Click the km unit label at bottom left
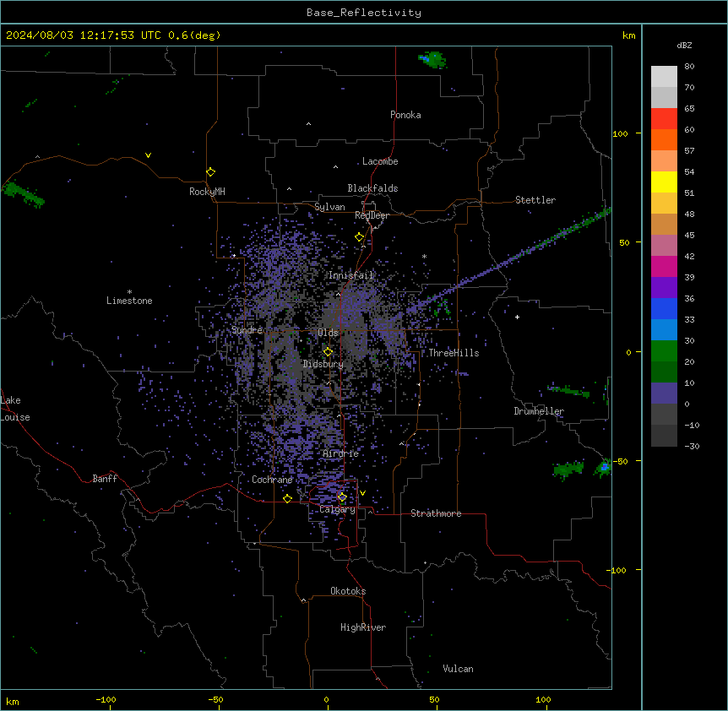This screenshot has width=728, height=711. [x=13, y=701]
